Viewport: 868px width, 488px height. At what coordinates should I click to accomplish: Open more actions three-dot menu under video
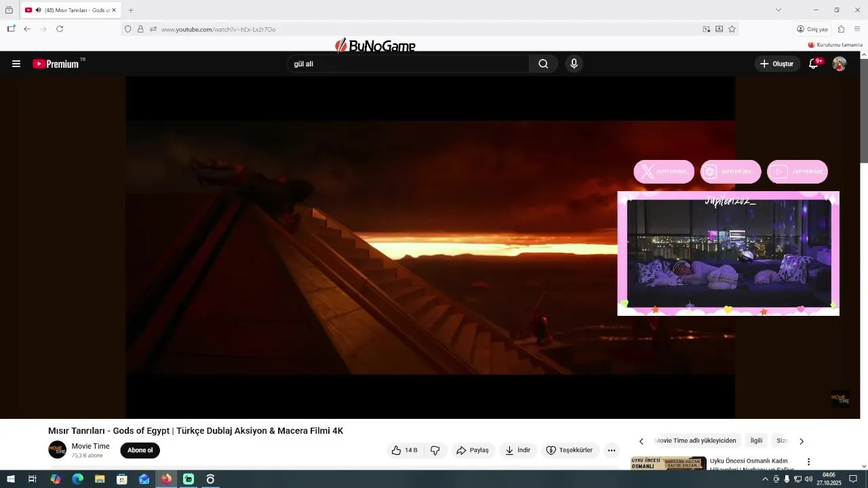[612, 450]
